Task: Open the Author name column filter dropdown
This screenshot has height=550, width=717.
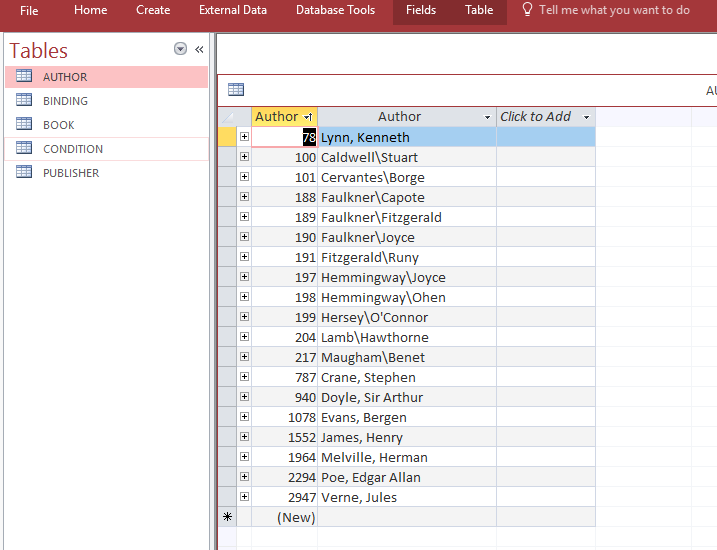Action: [487, 117]
